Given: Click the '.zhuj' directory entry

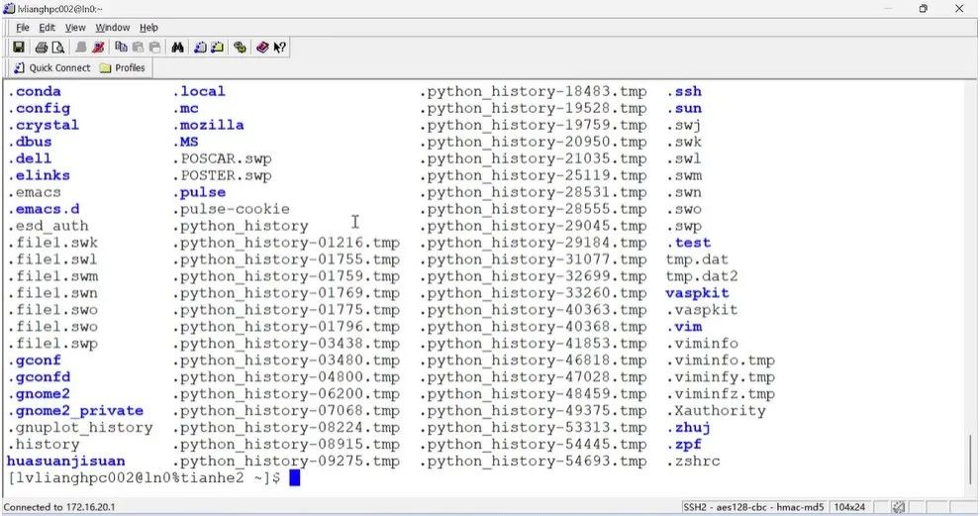Looking at the screenshot, I should coord(688,428).
